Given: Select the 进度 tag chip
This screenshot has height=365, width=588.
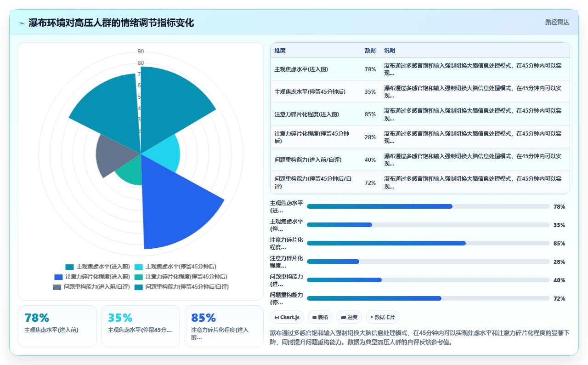Looking at the screenshot, I should 349,317.
